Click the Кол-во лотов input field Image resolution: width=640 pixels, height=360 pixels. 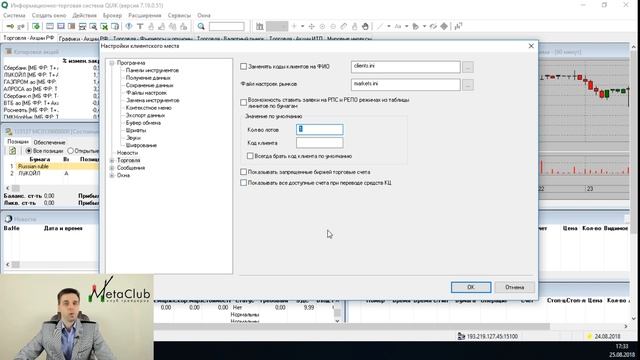pos(320,129)
